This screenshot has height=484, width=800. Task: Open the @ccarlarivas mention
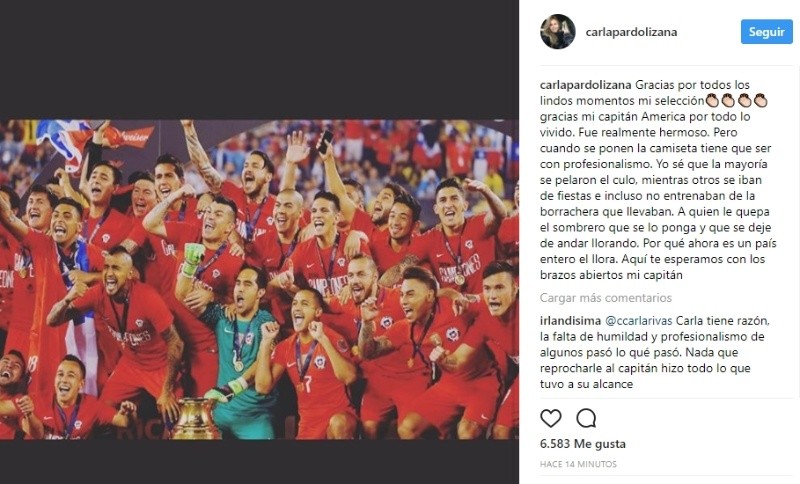click(639, 321)
